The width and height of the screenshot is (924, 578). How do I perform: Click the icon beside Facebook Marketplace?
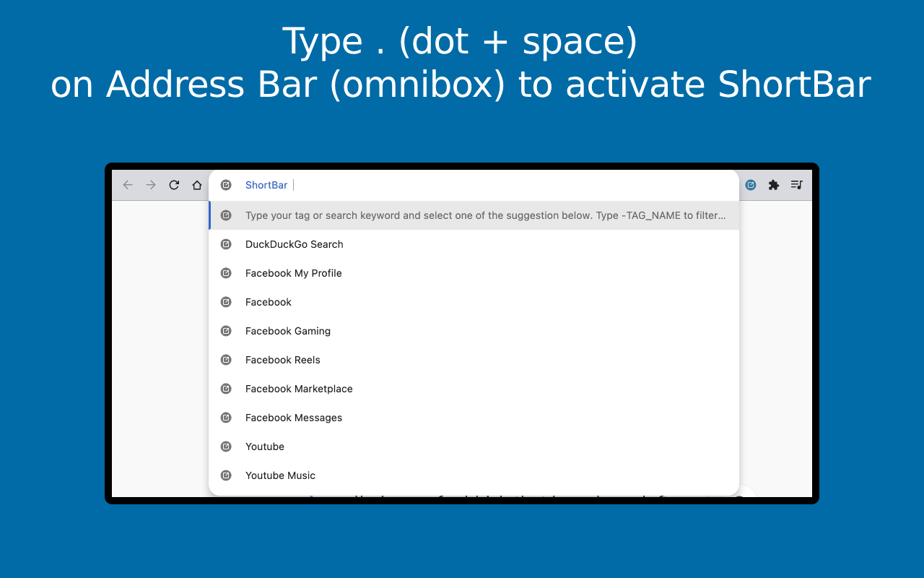226,389
